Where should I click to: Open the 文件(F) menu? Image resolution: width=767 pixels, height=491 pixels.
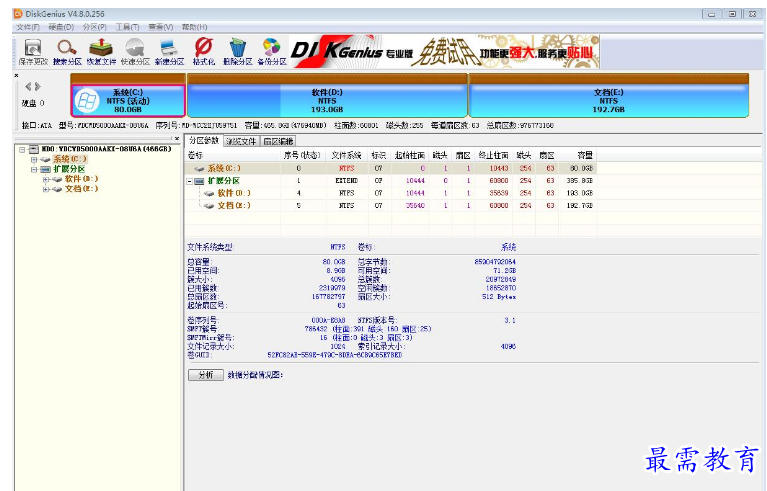tap(28, 27)
